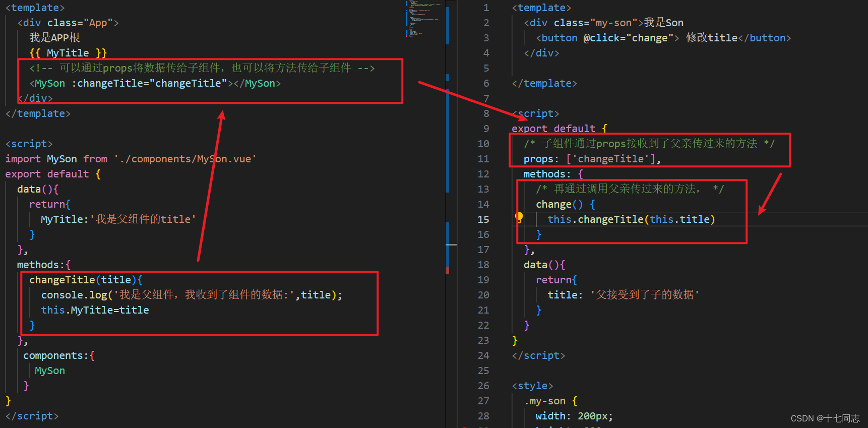Click title: '父接受到了子的数据' line
The image size is (868, 428).
point(624,295)
